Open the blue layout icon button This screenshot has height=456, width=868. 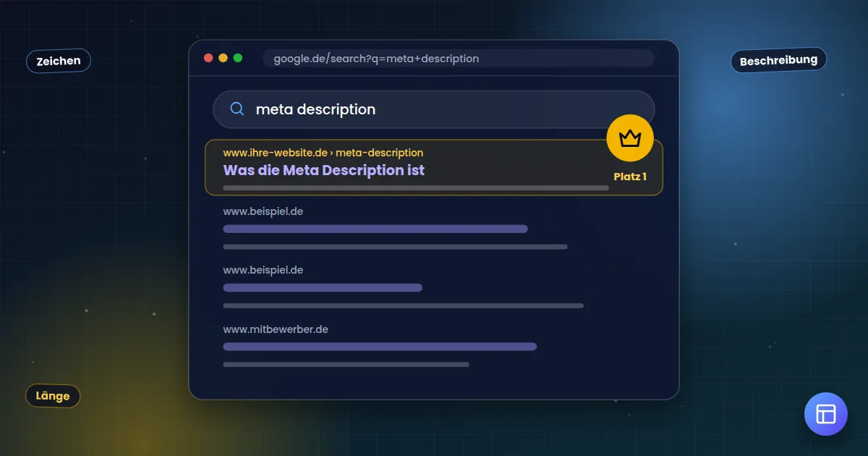[825, 414]
